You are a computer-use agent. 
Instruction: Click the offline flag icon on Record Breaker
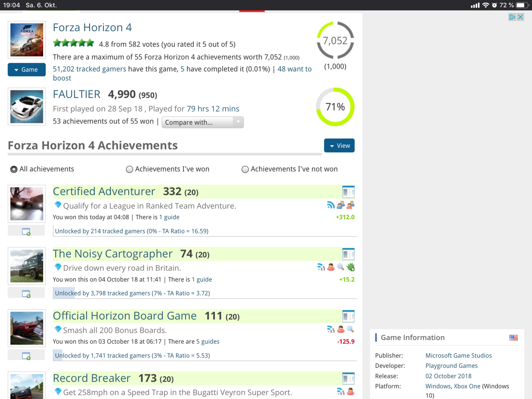coord(340,391)
